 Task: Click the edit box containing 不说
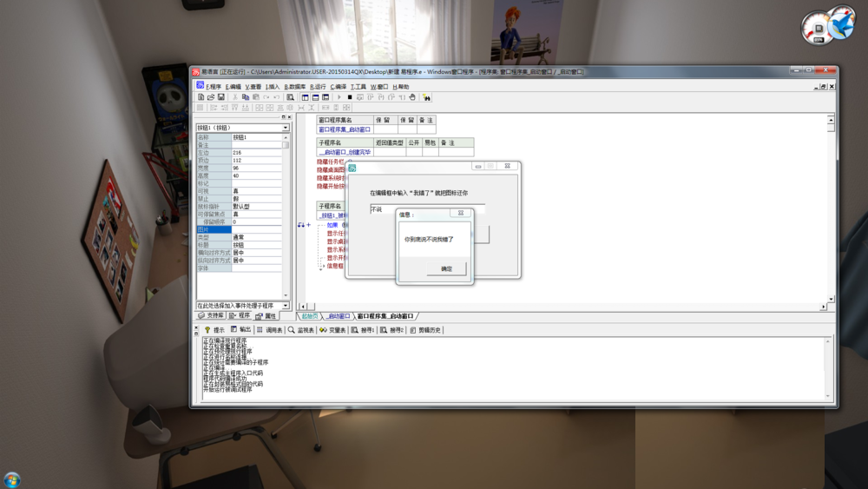(x=427, y=209)
